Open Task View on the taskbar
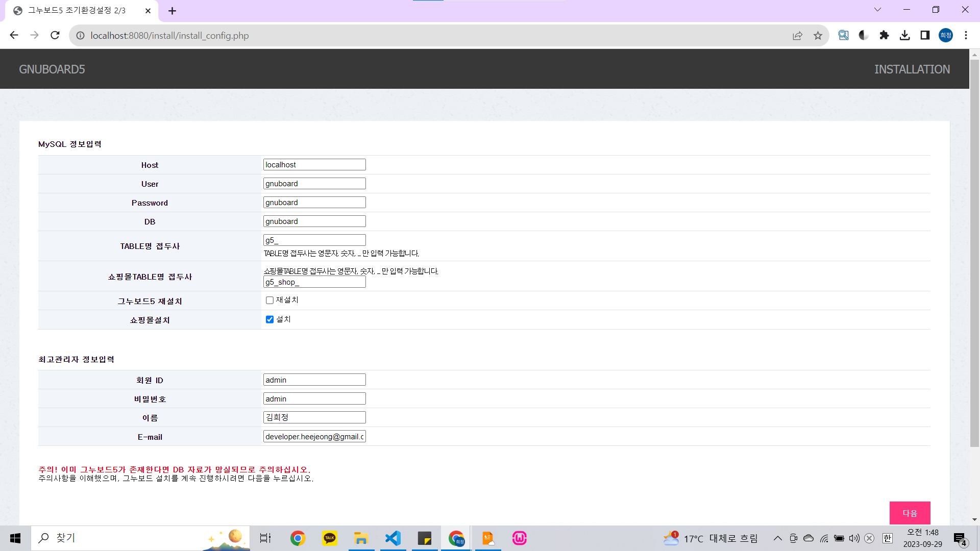Screen dimensions: 980x551 (265, 538)
